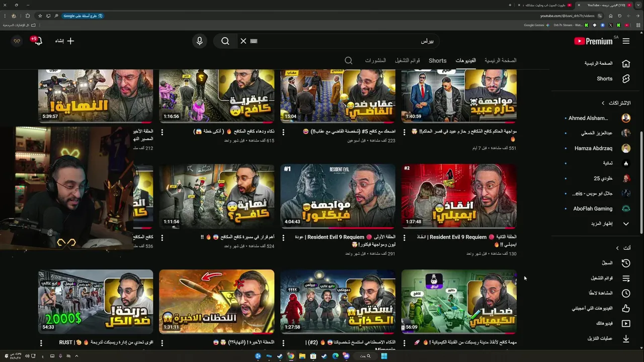Open a new browser tab
Image resolution: width=644 pixels, height=362 pixels.
510,5
